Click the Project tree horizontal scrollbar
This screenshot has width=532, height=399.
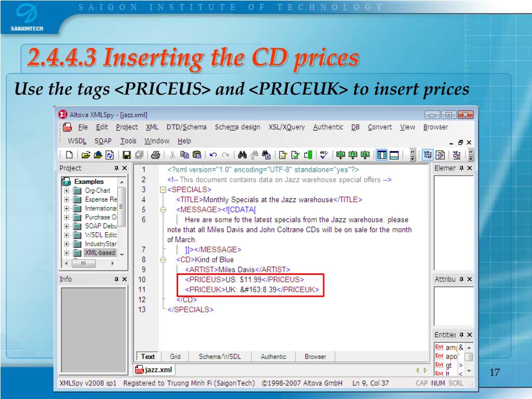[89, 263]
